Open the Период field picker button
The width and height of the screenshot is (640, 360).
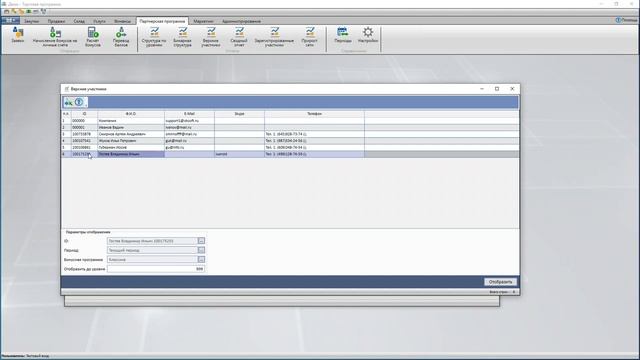pyautogui.click(x=201, y=250)
